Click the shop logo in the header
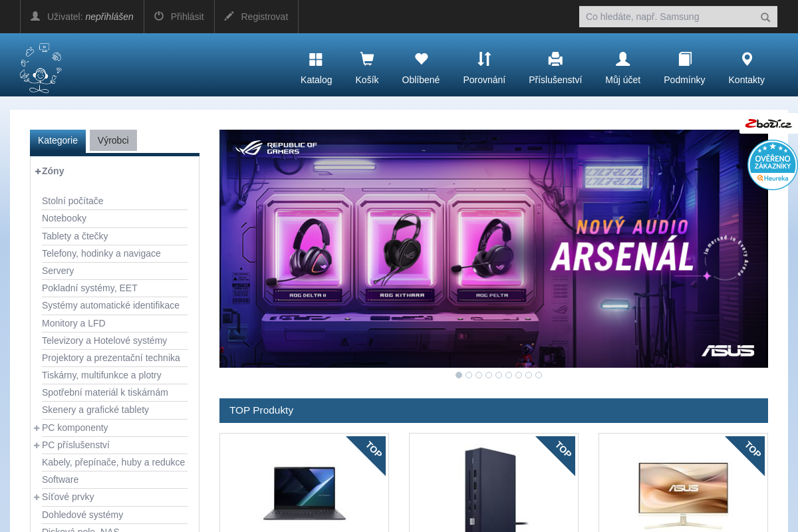The image size is (798, 532). tap(41, 68)
